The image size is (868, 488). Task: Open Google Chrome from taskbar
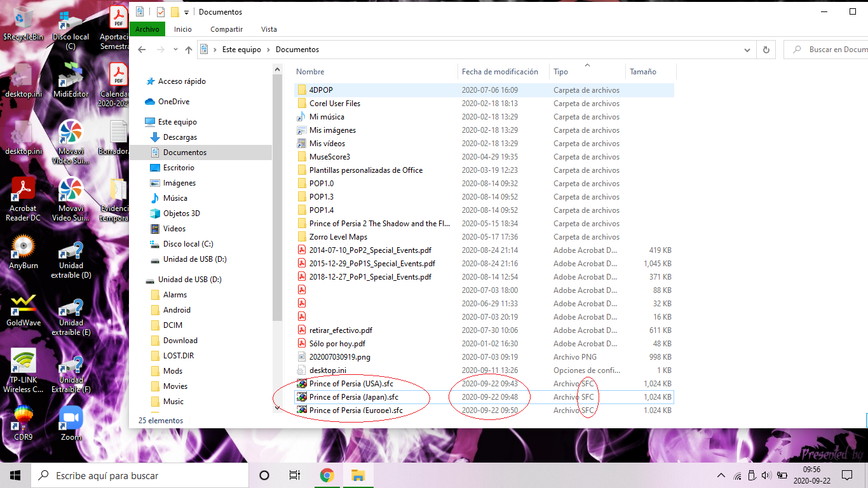(x=327, y=475)
